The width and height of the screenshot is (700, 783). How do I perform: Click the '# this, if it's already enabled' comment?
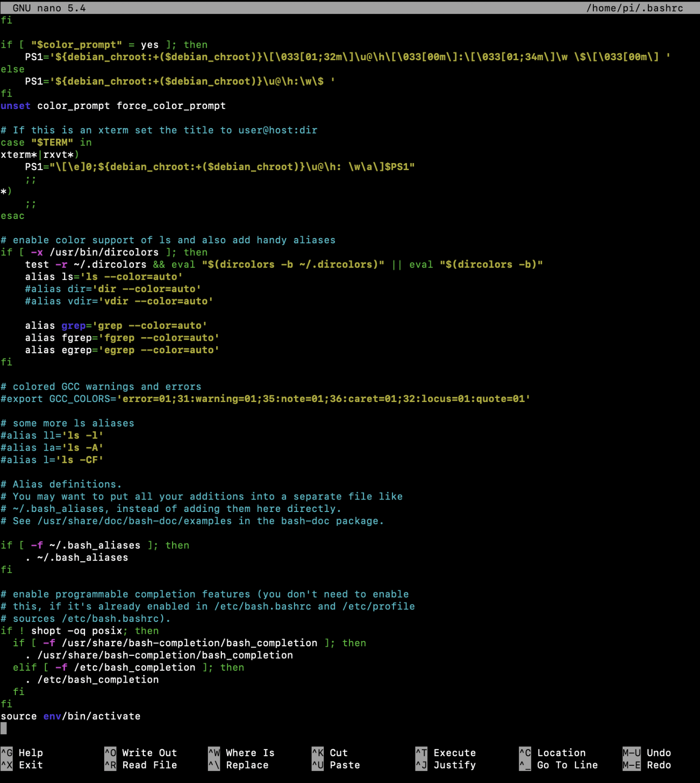[208, 606]
